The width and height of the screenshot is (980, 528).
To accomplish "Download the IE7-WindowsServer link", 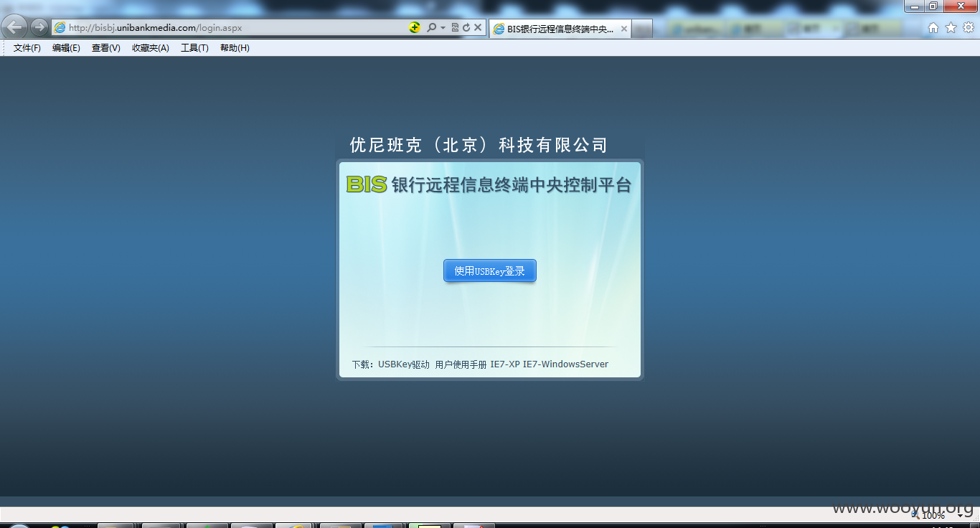I will click(565, 364).
